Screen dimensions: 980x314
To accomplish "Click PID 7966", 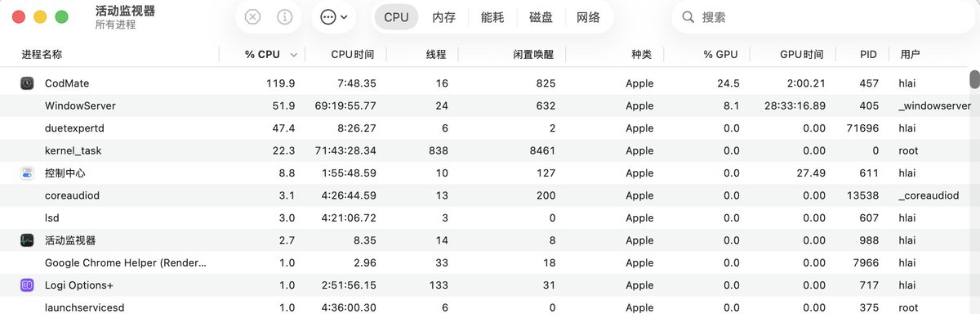I will click(866, 263).
